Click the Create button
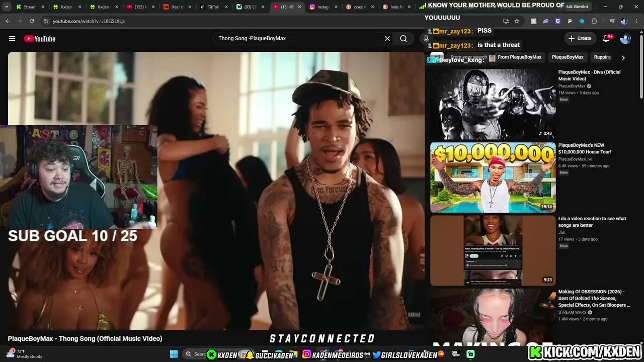Viewport: 644px width, 362px height. click(580, 39)
